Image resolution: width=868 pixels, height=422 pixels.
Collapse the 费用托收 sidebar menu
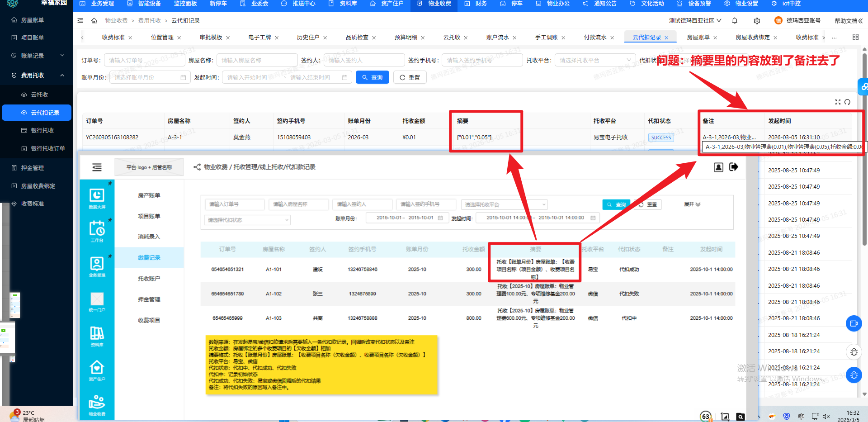coord(62,75)
